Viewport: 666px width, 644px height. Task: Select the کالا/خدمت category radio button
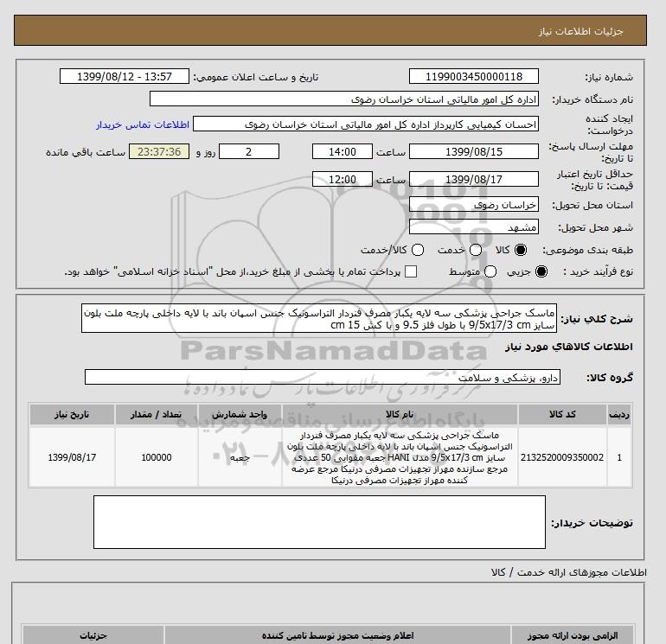[418, 250]
